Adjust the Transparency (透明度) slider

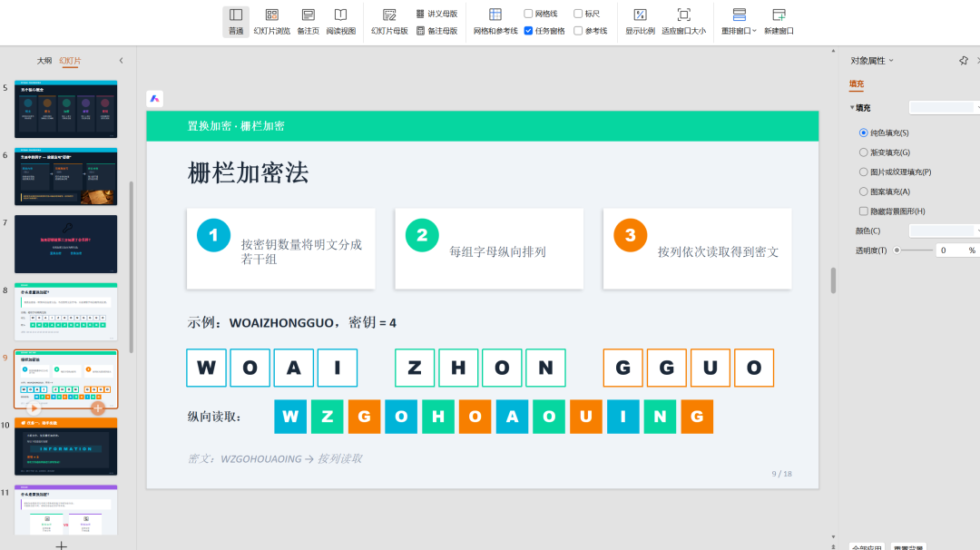click(897, 250)
